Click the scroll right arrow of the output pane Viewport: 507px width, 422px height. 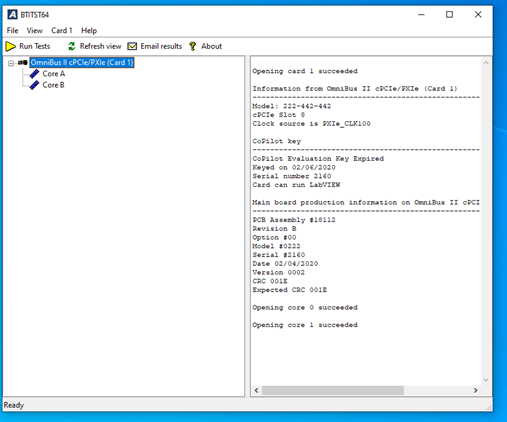tap(476, 390)
